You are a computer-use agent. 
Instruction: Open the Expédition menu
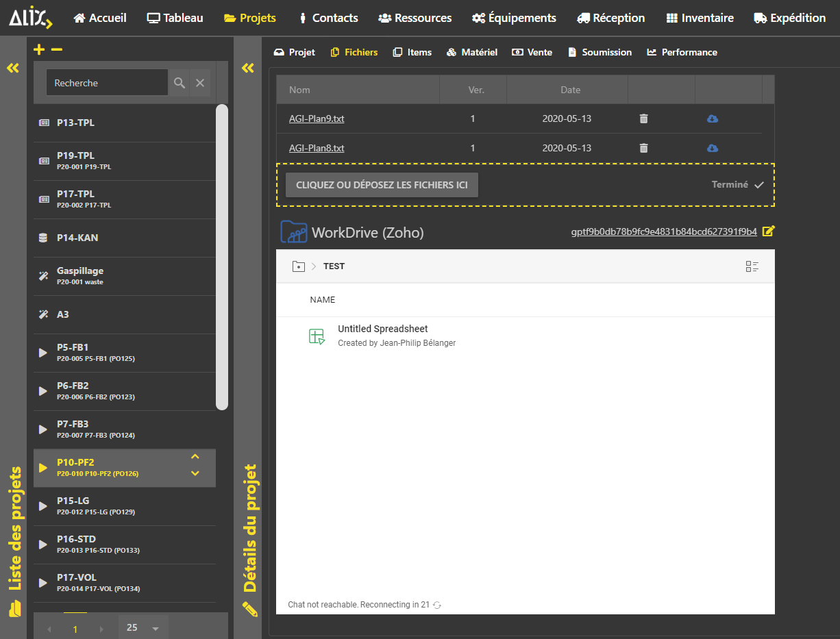[x=790, y=18]
